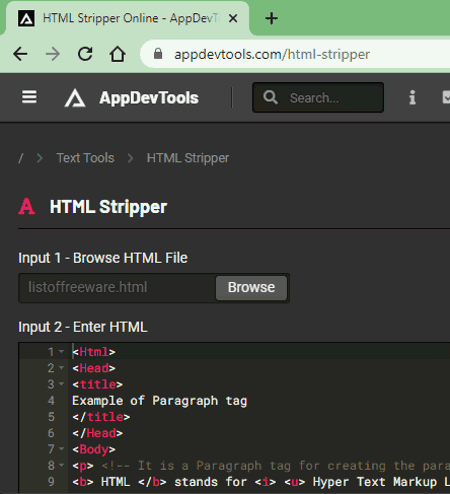Collapse the title tag fold on line 3
This screenshot has width=450, height=494.
[61, 384]
